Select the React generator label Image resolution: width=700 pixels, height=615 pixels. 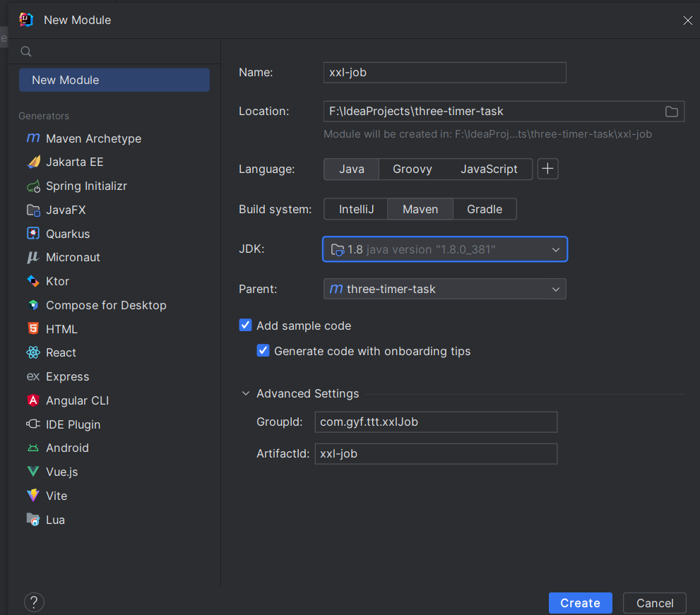[x=61, y=352]
